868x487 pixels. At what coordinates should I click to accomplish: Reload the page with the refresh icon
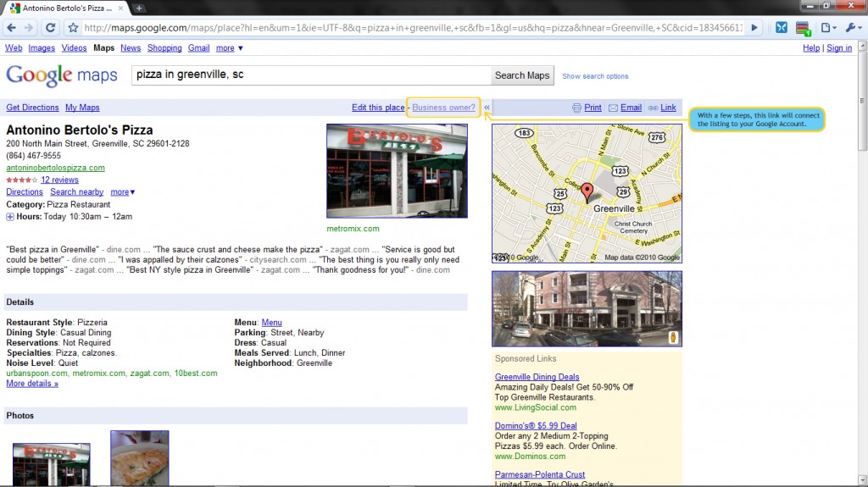[x=50, y=28]
